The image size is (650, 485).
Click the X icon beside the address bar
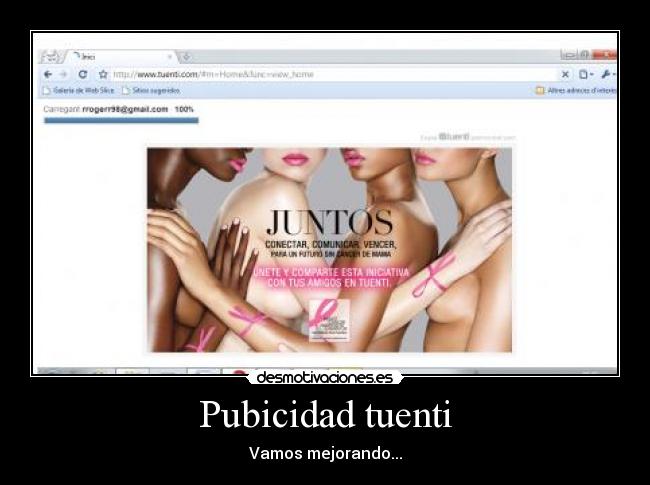click(x=565, y=75)
